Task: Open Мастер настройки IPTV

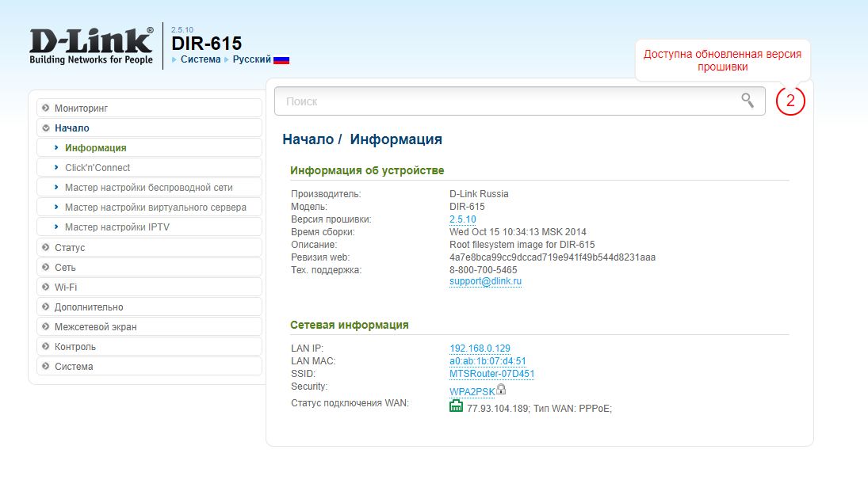Action: click(x=149, y=227)
